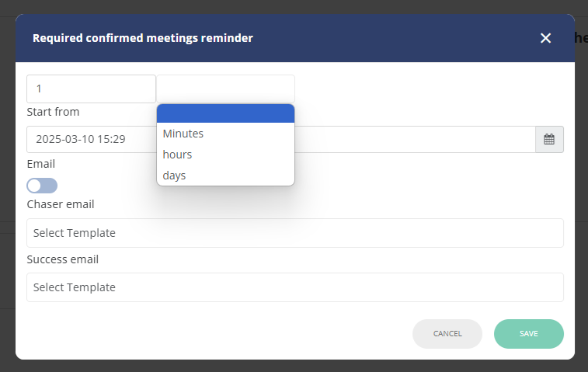Toggle the Email switch on

tap(42, 186)
